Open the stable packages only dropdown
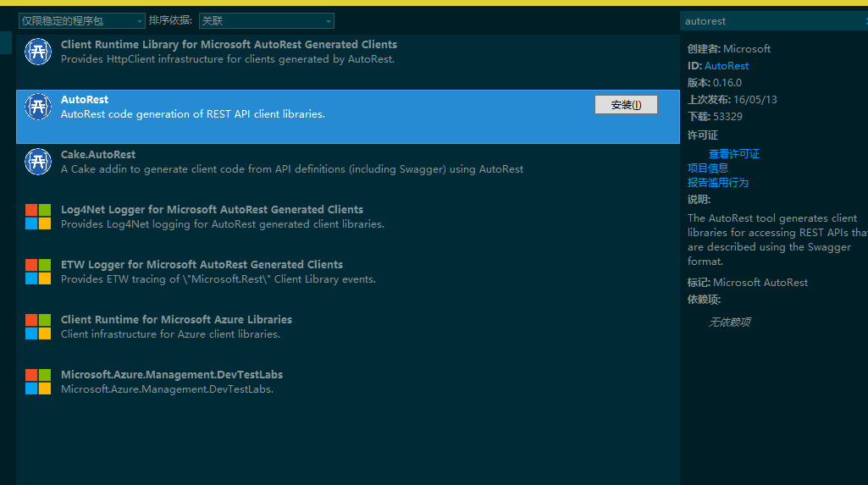868x485 pixels. (x=82, y=21)
